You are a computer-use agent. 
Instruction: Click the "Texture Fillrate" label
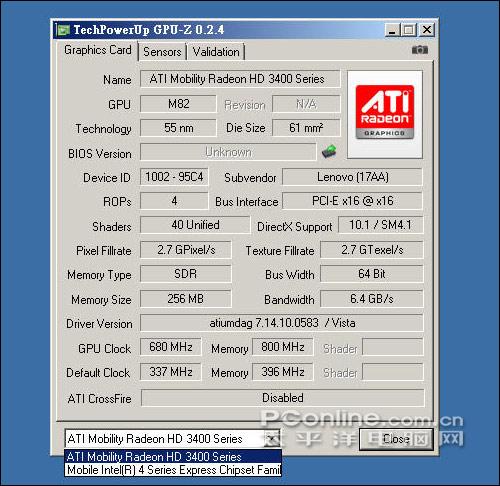[280, 251]
